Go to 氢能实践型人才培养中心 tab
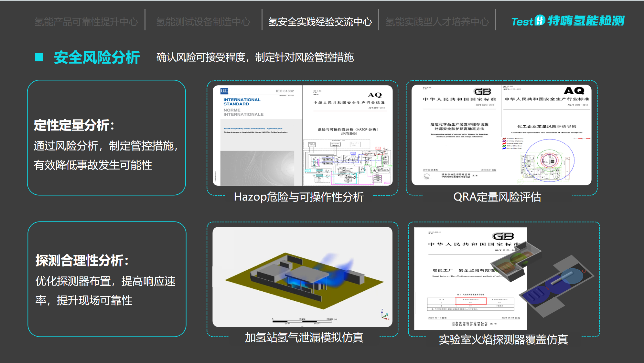The width and height of the screenshot is (644, 363). click(437, 22)
